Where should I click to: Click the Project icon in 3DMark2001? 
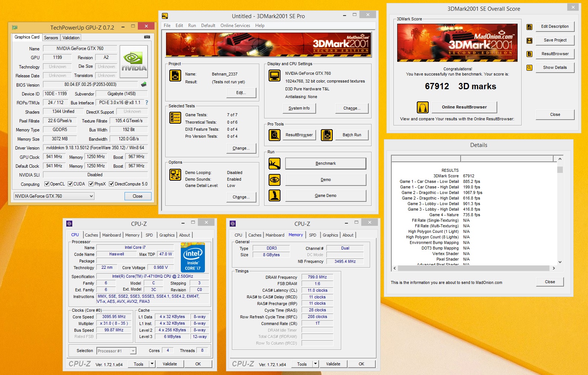coord(175,76)
